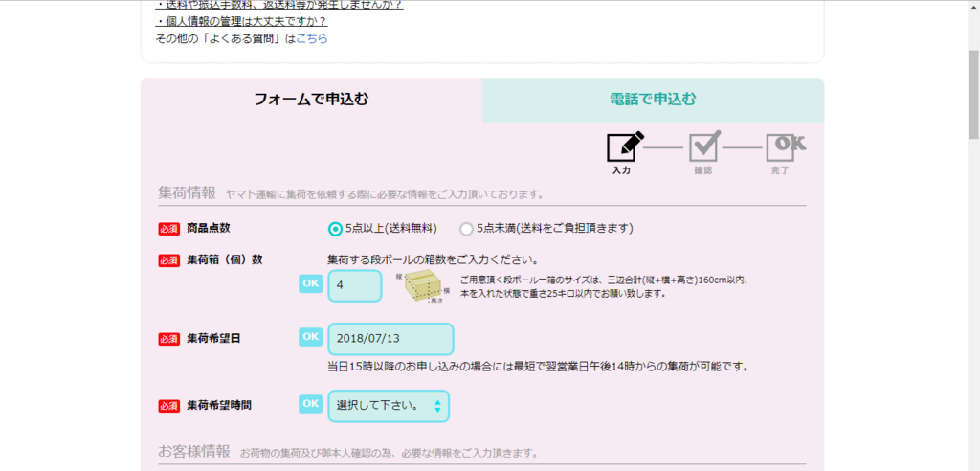This screenshot has width=980, height=471.
Task: Choose the 5点未満 radio option
Action: [x=466, y=229]
